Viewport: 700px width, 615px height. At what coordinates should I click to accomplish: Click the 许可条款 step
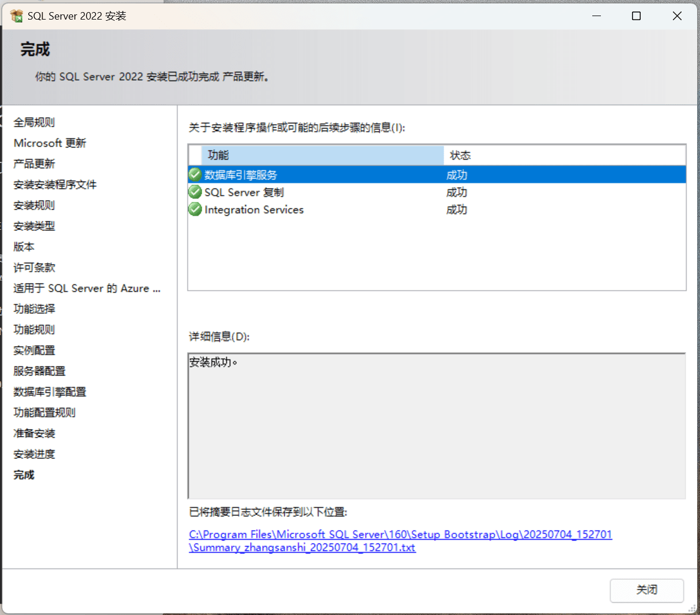click(34, 267)
